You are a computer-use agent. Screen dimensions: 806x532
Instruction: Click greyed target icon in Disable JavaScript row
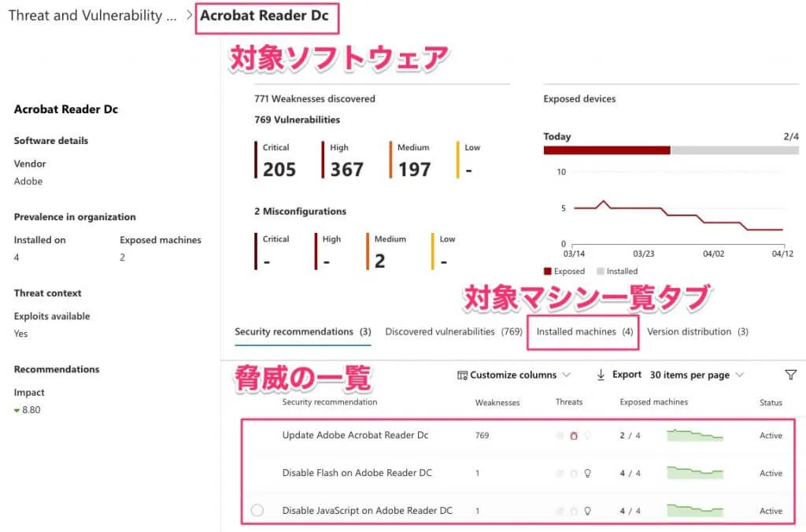pyautogui.click(x=560, y=511)
